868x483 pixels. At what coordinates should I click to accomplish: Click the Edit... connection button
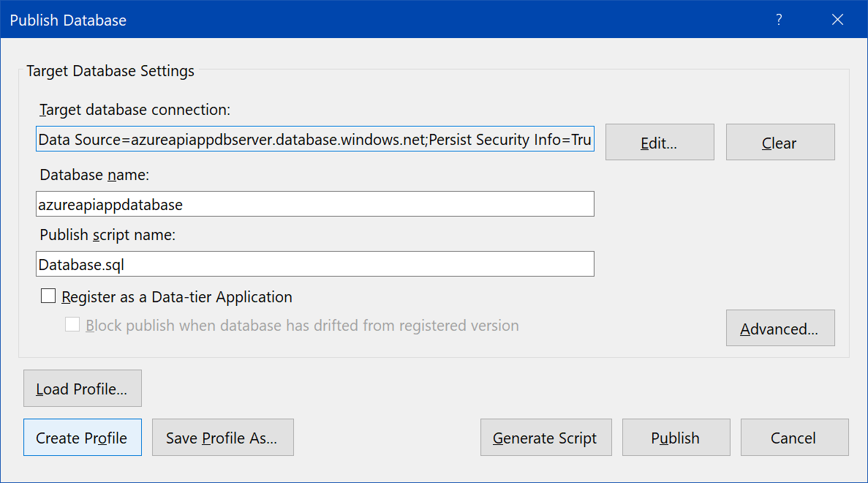659,142
